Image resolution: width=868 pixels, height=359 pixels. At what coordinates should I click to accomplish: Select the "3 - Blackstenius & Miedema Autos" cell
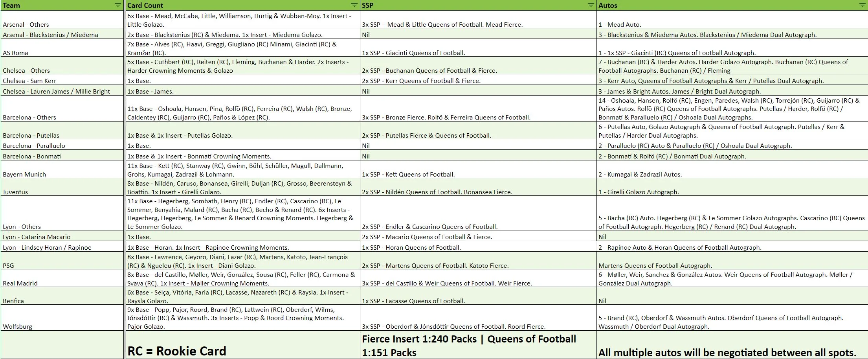(x=732, y=34)
